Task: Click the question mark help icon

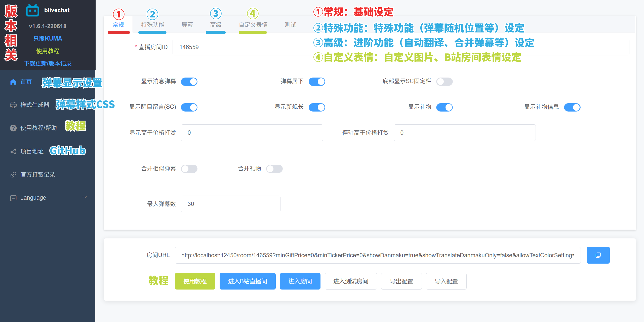Action: tap(13, 128)
